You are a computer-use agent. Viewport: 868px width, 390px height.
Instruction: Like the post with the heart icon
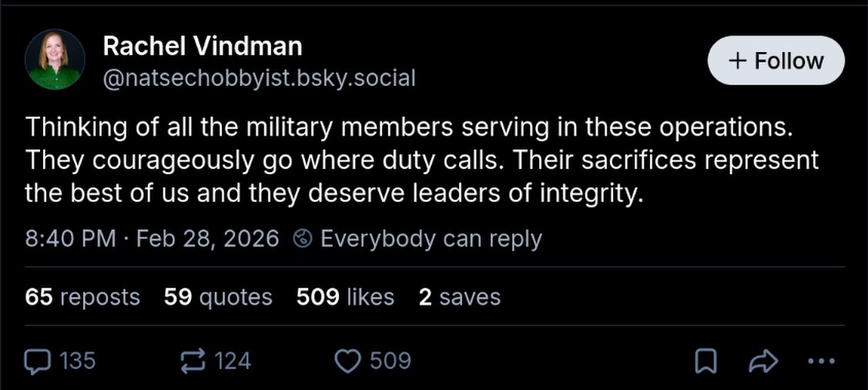point(350,361)
